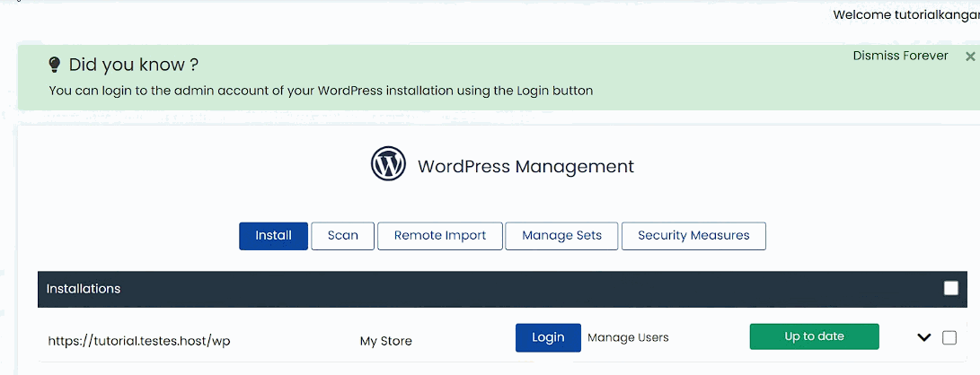Viewport: 980px width, 375px height.
Task: Go to Manage Sets
Action: 561,236
